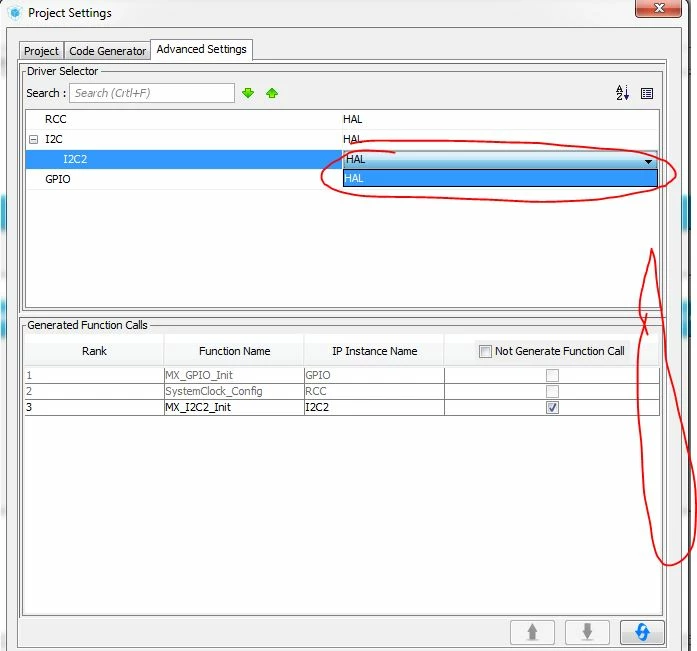The width and height of the screenshot is (697, 651).
Task: Click the green up arrow search-previous icon
Action: point(272,93)
